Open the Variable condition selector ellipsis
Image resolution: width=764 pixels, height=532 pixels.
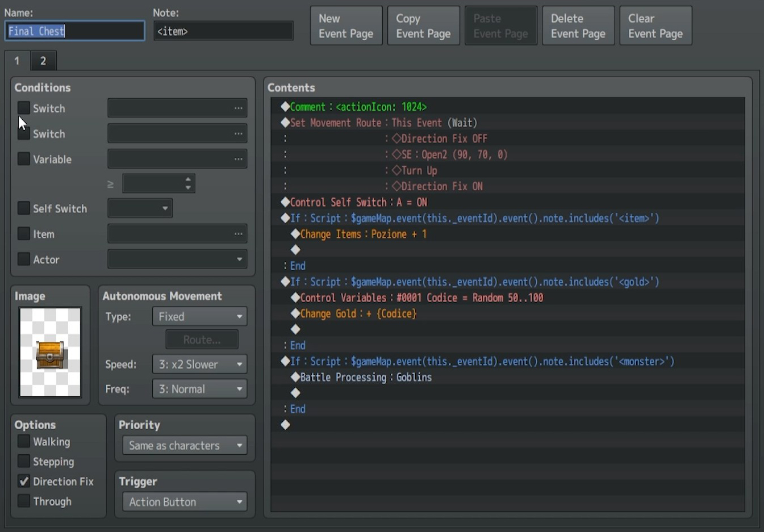(x=239, y=159)
